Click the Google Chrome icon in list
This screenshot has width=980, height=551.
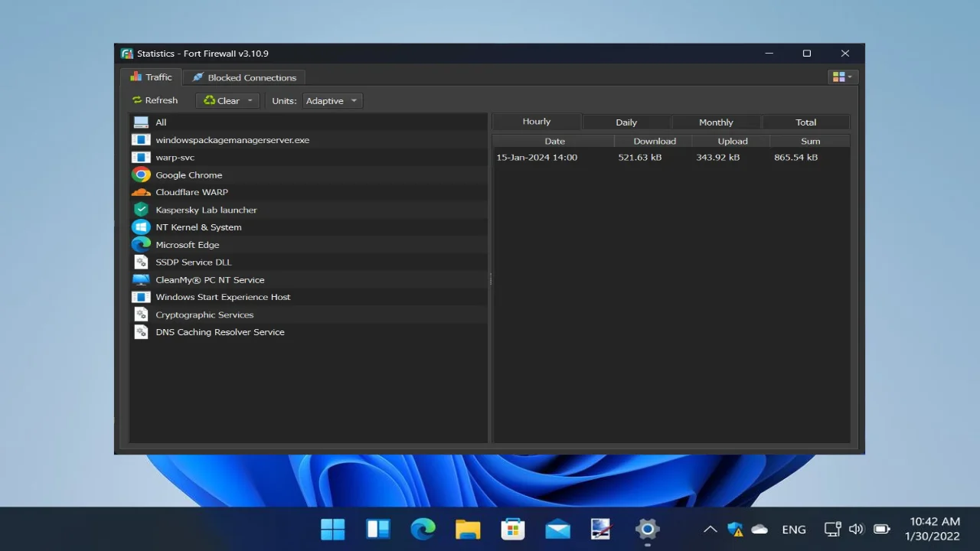pos(141,174)
